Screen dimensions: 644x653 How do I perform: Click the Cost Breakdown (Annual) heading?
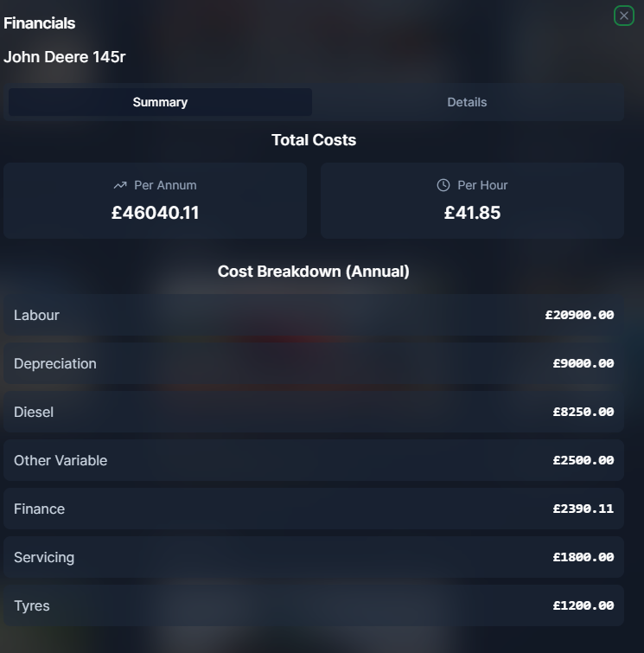(x=314, y=272)
